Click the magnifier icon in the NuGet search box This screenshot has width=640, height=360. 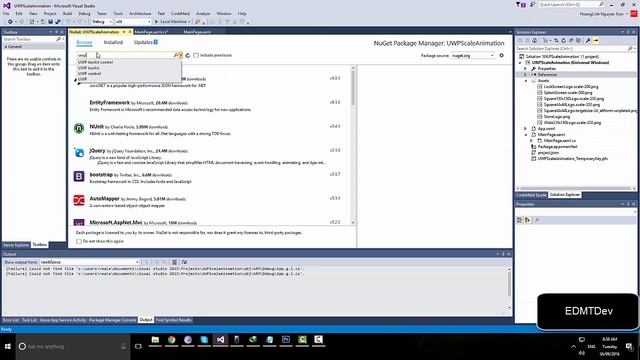[176, 55]
